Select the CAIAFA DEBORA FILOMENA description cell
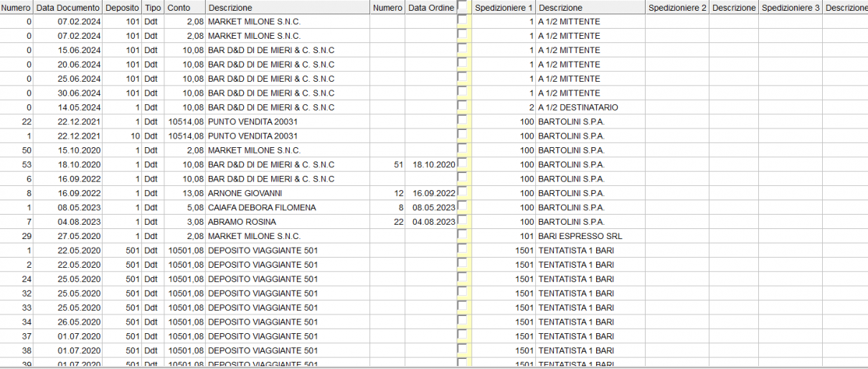 [262, 207]
